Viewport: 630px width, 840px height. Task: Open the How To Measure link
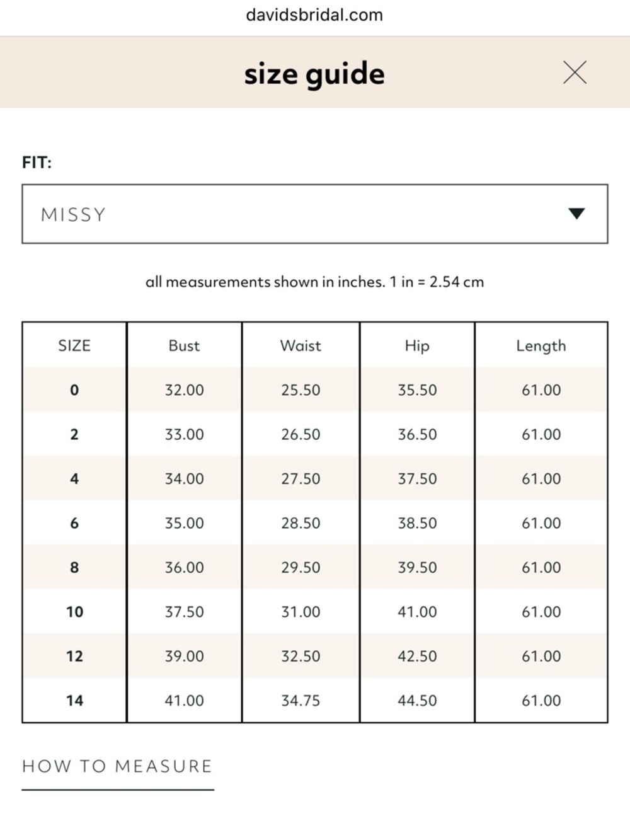[x=118, y=766]
